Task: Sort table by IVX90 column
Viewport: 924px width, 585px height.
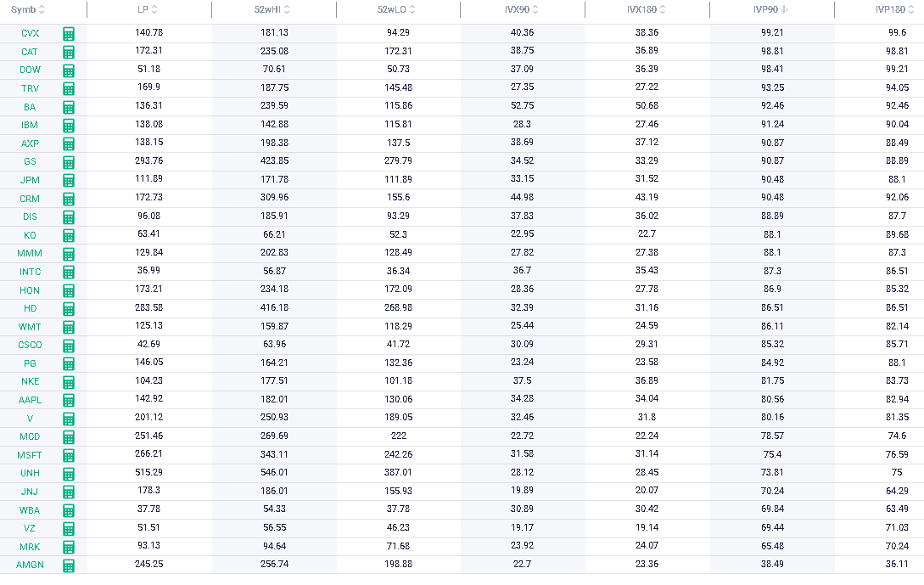Action: pos(522,9)
